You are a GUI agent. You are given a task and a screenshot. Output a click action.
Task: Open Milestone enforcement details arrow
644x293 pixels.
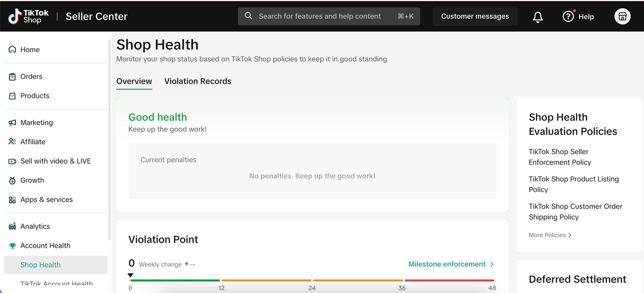coord(492,264)
